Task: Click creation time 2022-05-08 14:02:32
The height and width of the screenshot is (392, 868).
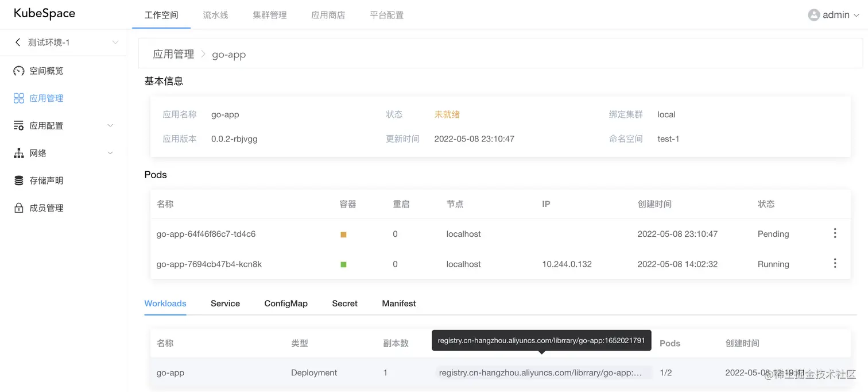Action: (x=677, y=264)
